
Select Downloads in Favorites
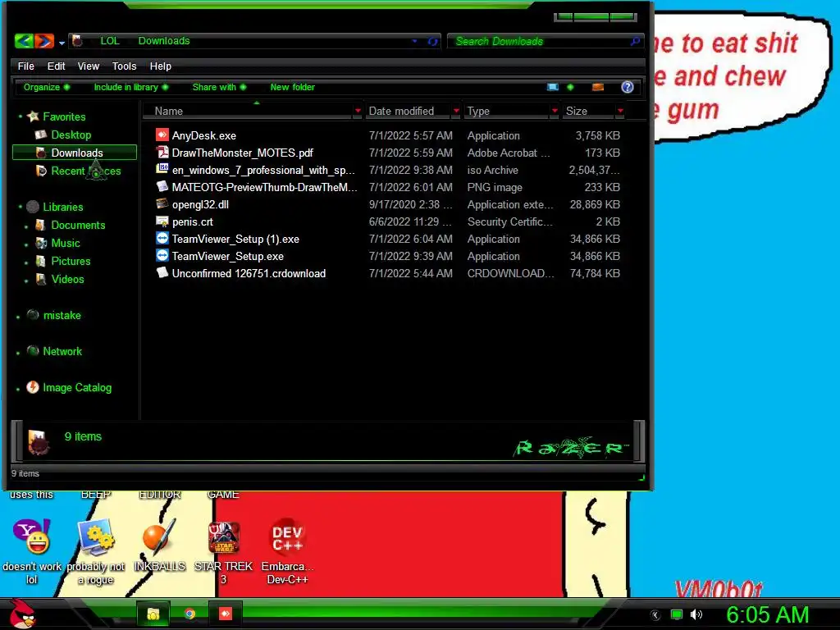coord(75,153)
